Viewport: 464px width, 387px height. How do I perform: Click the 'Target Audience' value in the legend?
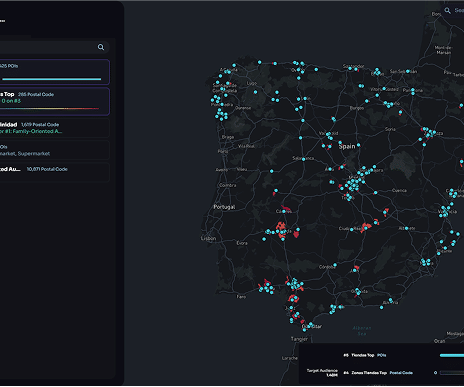click(x=322, y=373)
